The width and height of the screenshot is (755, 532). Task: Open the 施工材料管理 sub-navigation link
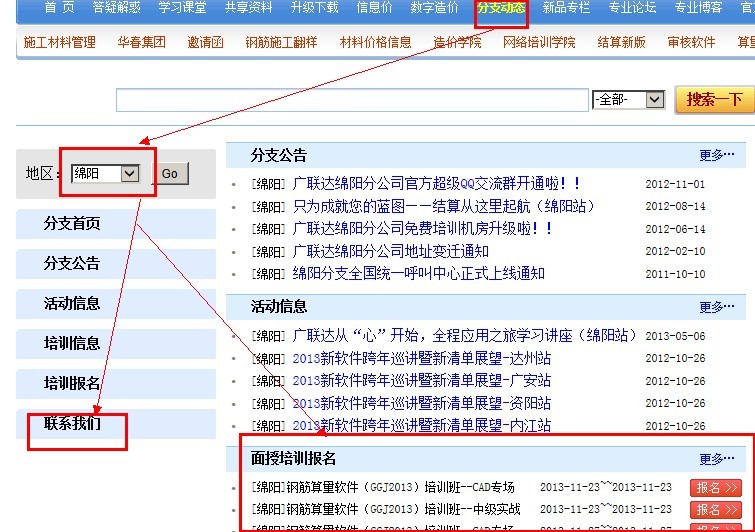pos(59,42)
